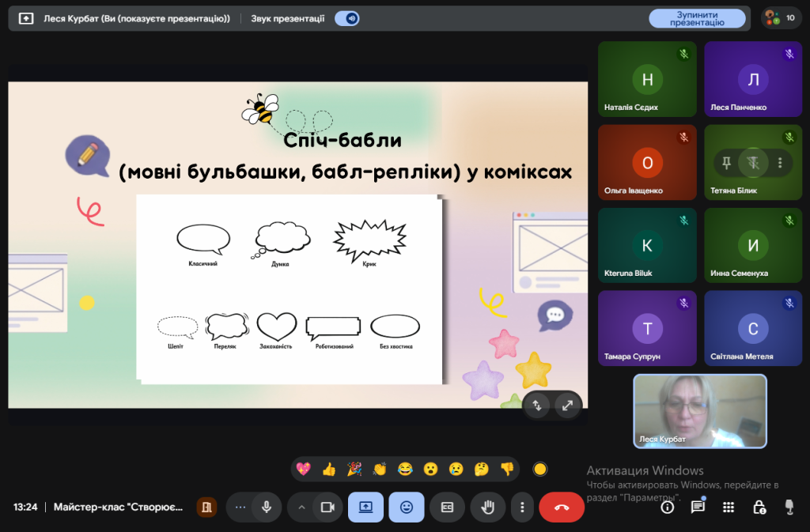Pick reaction skin tone yellow circle
This screenshot has height=532, width=810.
(x=540, y=469)
